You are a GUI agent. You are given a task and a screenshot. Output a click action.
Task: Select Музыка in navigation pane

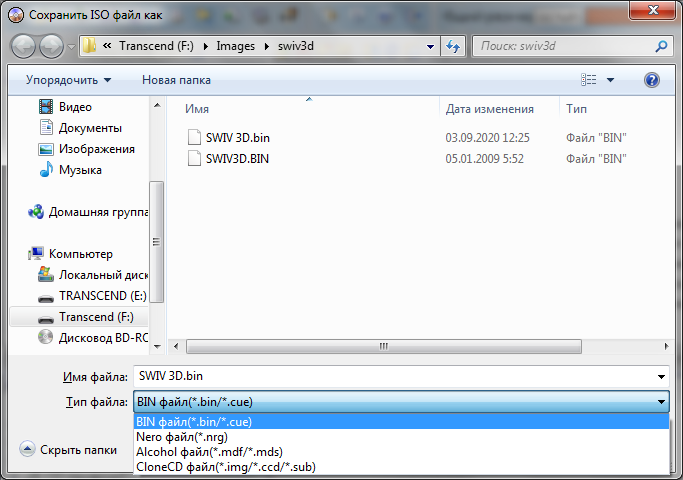[x=80, y=169]
